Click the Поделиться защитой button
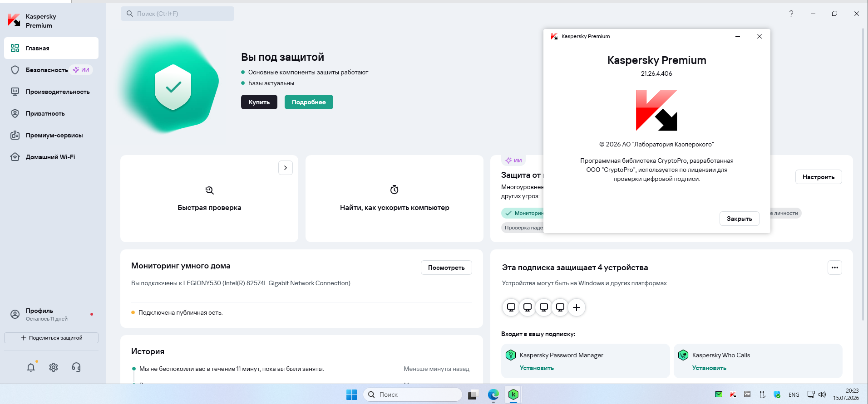868x404 pixels. [x=51, y=338]
